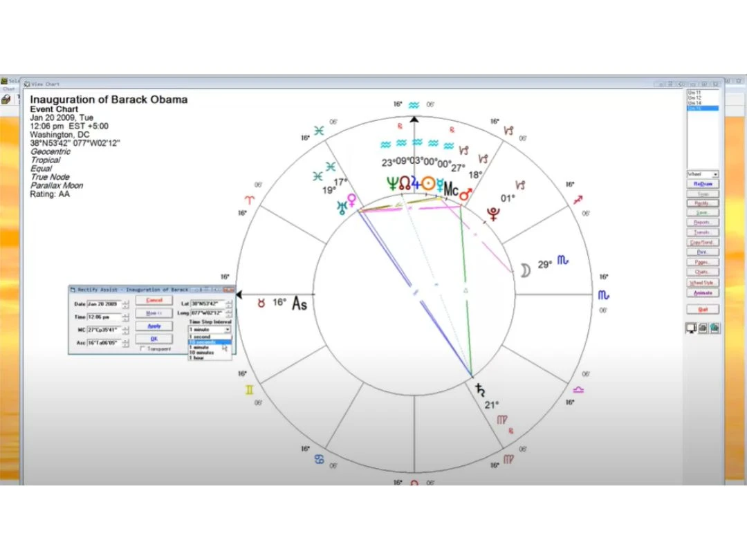Click the monitor icon below Quit
747x560 pixels.
pos(691,328)
